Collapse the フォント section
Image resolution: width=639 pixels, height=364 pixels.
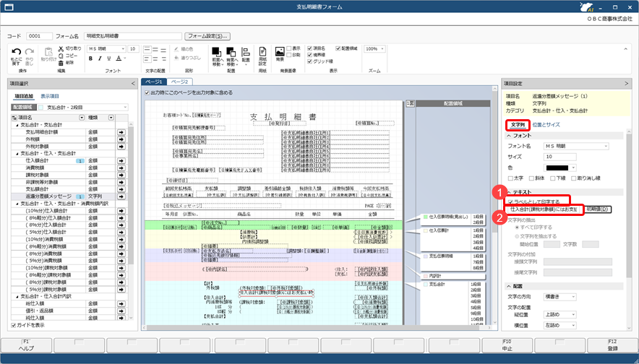(509, 136)
